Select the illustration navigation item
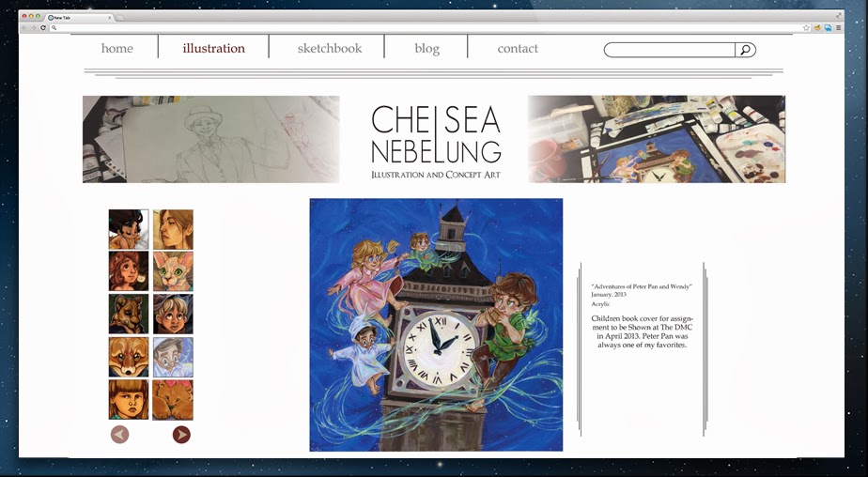Viewport: 868px width, 477px height. pyautogui.click(x=213, y=48)
